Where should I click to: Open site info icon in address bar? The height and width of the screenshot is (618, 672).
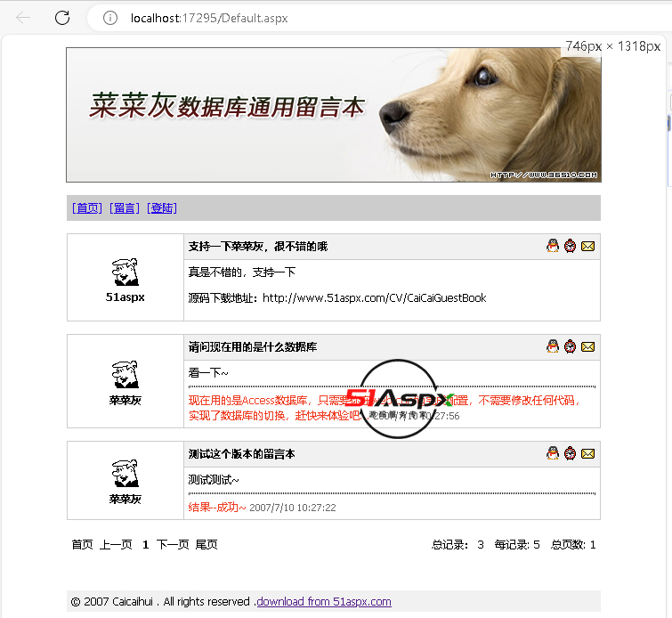(110, 18)
